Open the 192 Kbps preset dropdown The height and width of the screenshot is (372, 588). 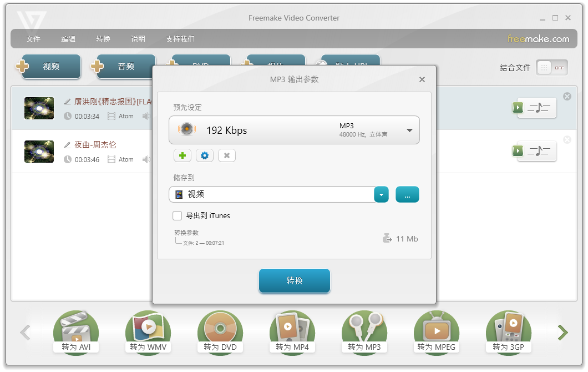coord(410,129)
